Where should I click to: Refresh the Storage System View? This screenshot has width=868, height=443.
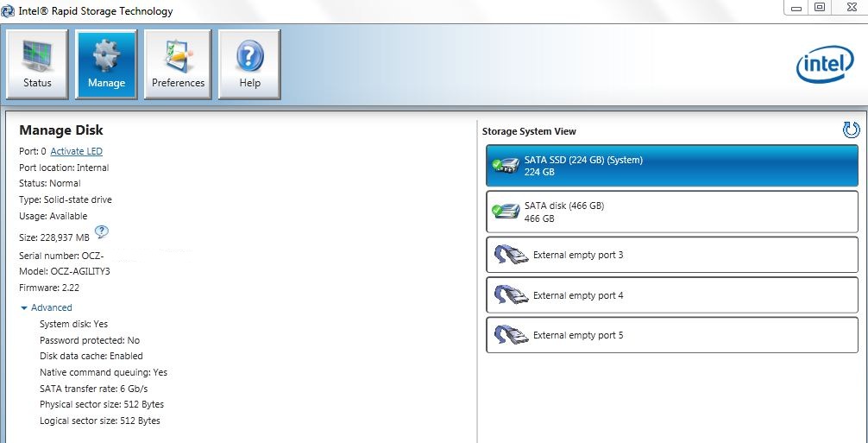point(851,130)
